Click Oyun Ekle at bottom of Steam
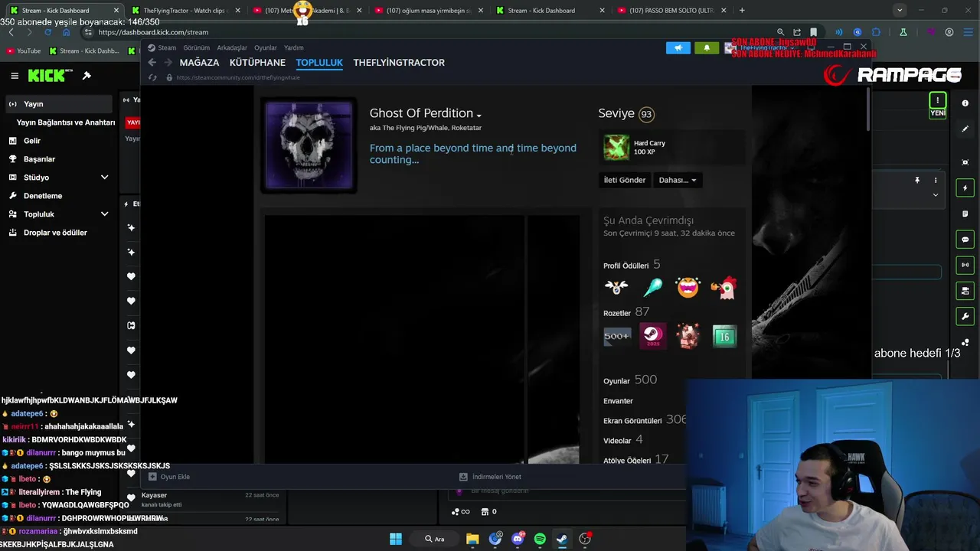 [169, 477]
